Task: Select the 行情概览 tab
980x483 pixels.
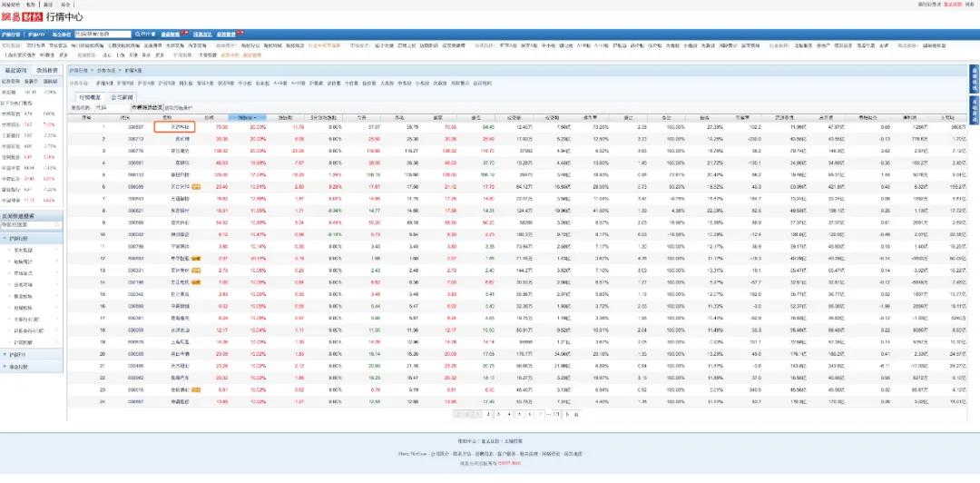Action: (90, 98)
